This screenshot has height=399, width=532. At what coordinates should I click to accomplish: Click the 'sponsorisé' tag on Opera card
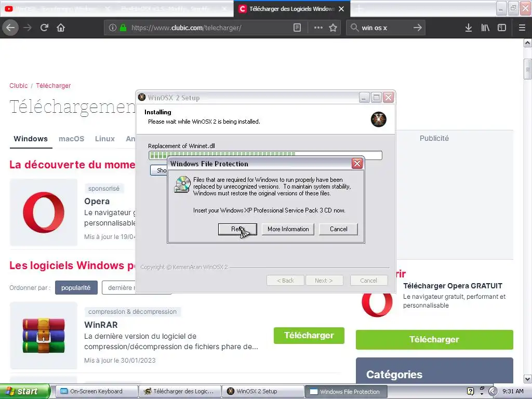tap(104, 188)
